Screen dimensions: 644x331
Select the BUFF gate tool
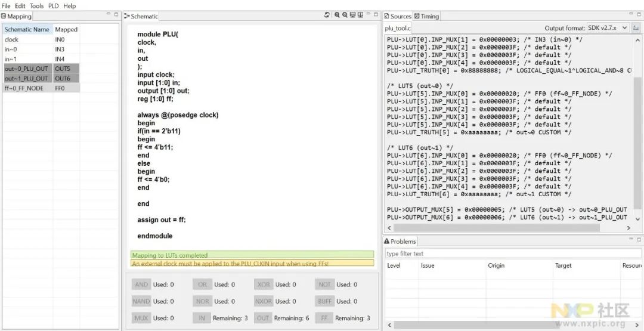point(324,301)
